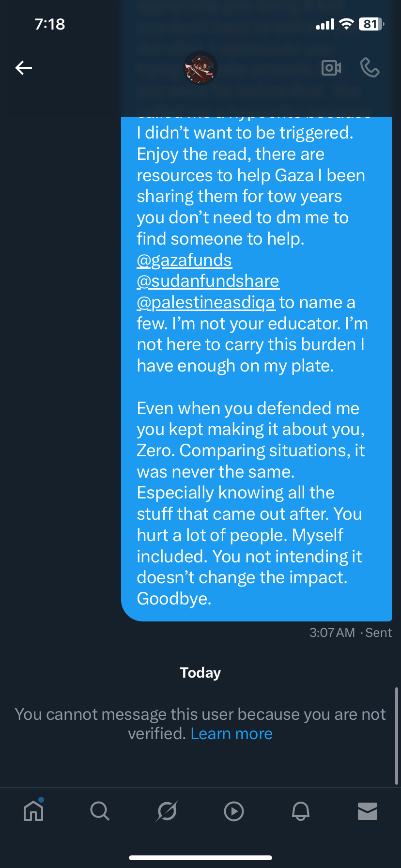Open the Home tab in the bottom bar

tap(33, 810)
